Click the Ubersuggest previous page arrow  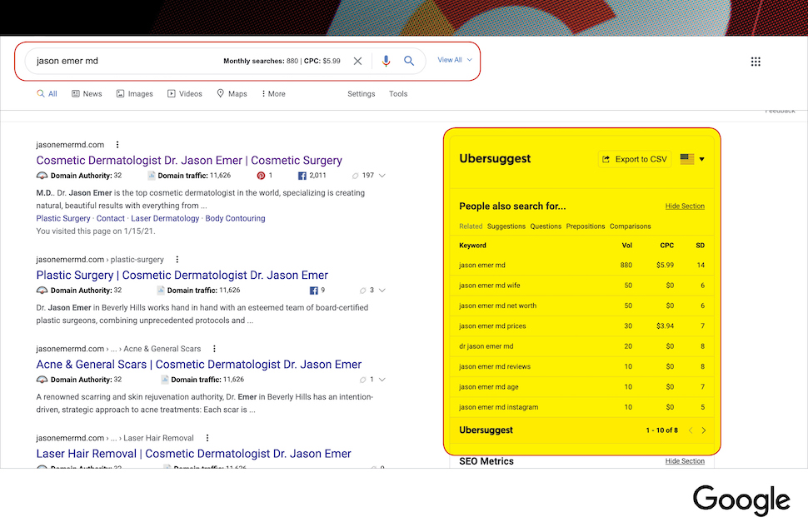pyautogui.click(x=691, y=430)
